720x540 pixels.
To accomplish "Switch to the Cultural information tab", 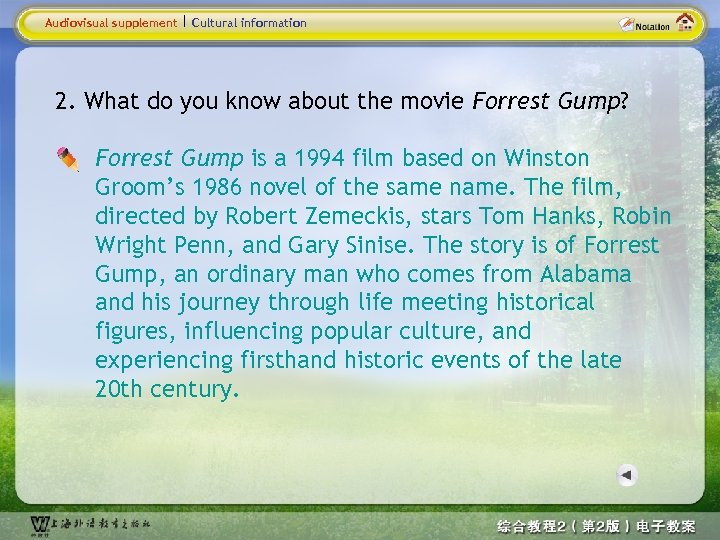I will tap(249, 22).
